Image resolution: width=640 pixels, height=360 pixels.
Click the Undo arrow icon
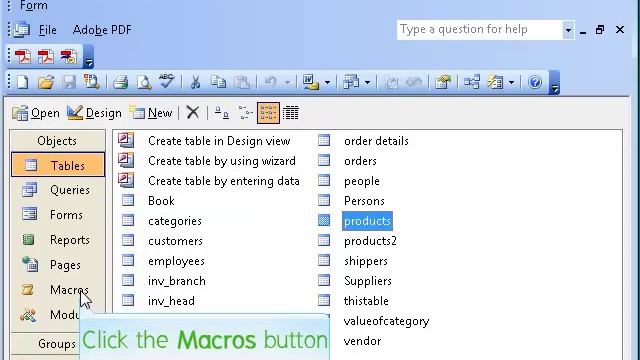[x=271, y=82]
